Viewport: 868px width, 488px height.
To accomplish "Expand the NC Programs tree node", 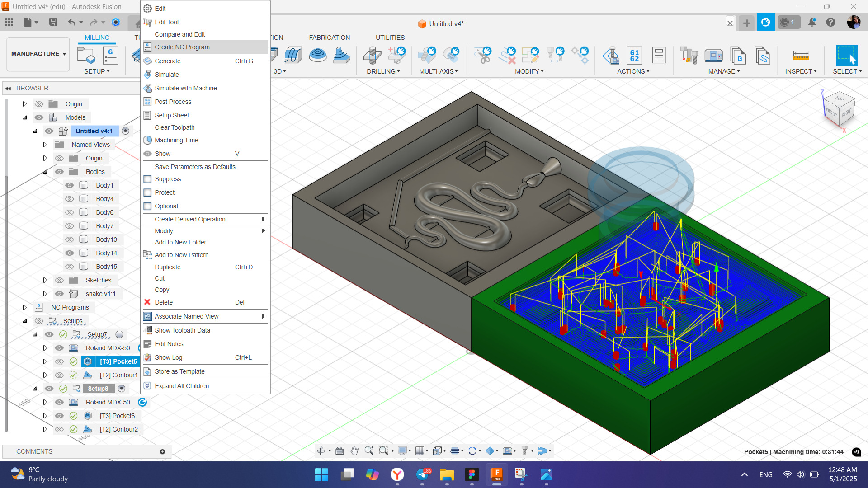I will [x=25, y=307].
